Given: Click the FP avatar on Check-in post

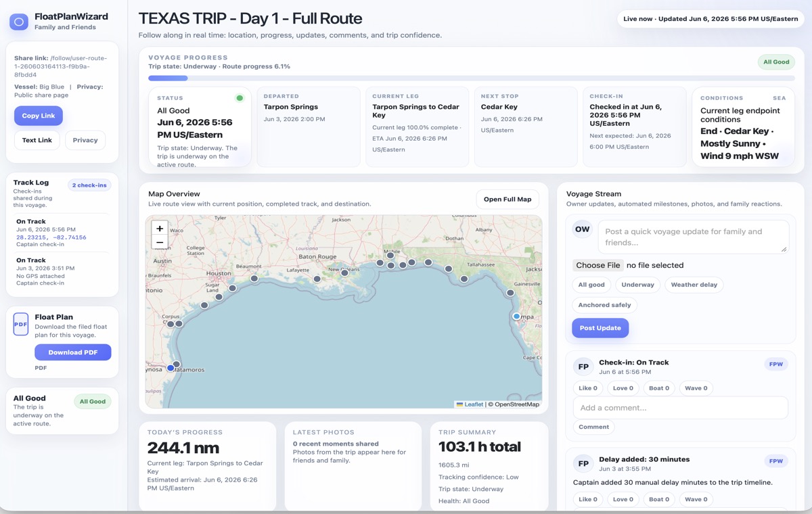Looking at the screenshot, I should pyautogui.click(x=583, y=367).
